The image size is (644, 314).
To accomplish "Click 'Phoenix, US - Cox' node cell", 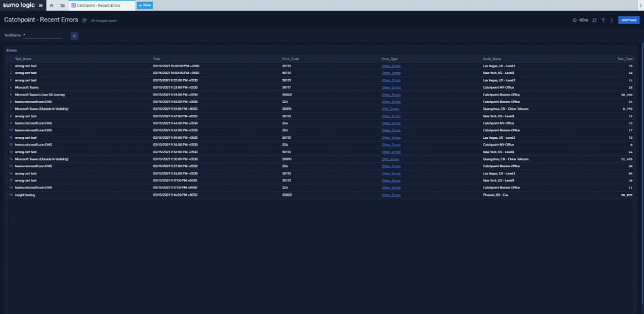I will point(496,195).
